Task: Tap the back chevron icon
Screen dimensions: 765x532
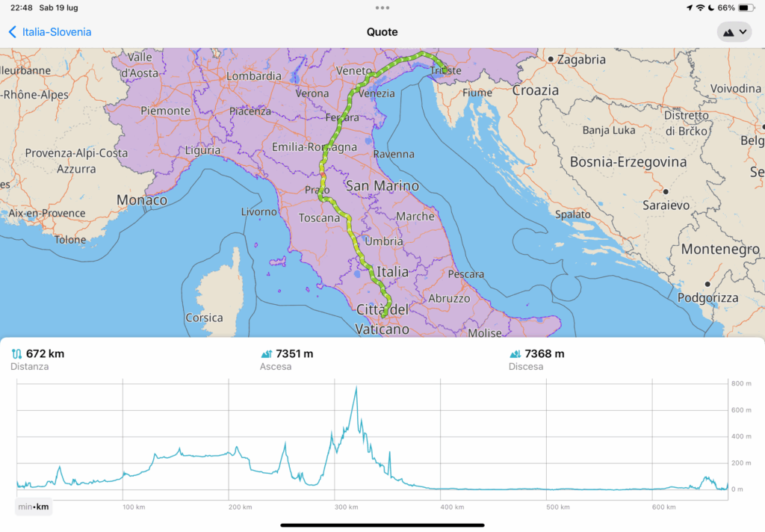Action: click(13, 32)
